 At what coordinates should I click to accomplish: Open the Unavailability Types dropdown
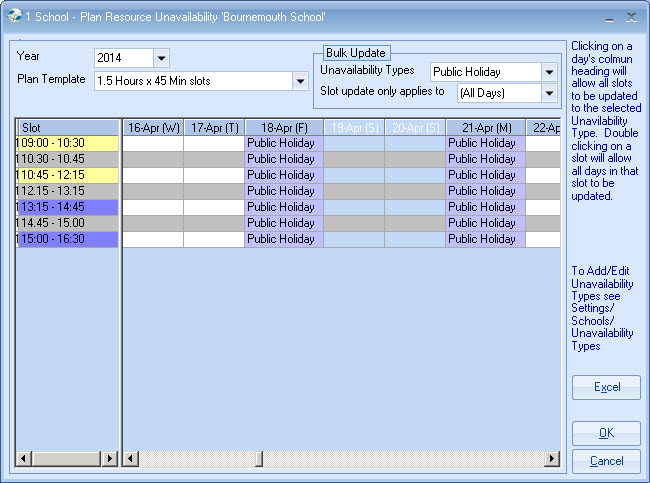pyautogui.click(x=548, y=72)
